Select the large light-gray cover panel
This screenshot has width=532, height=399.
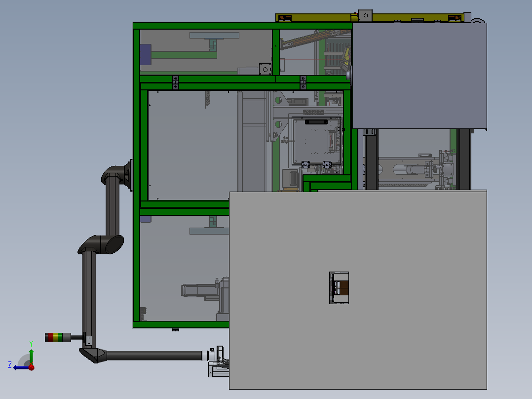(x=358, y=290)
